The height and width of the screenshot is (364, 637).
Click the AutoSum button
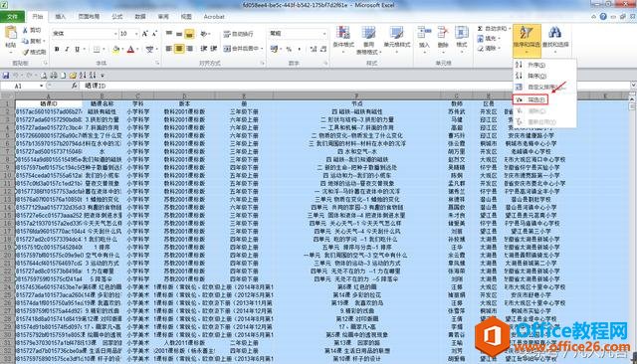point(493,29)
